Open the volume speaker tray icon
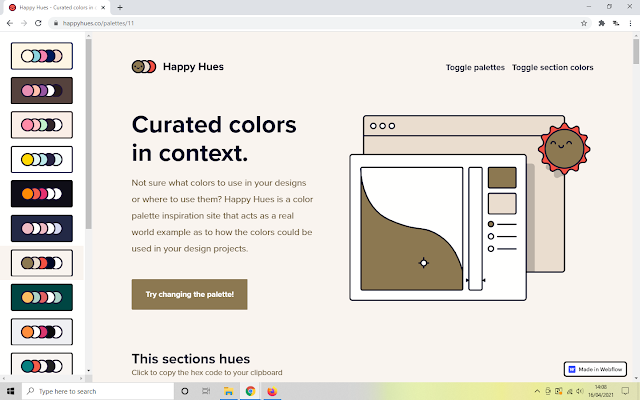Viewport: 640px width, 400px height. point(580,391)
